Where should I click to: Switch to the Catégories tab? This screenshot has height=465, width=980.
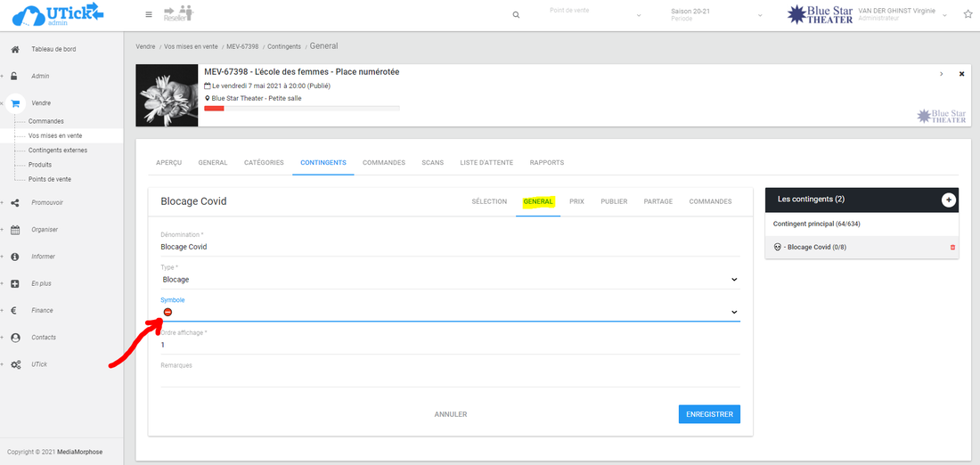pos(264,163)
